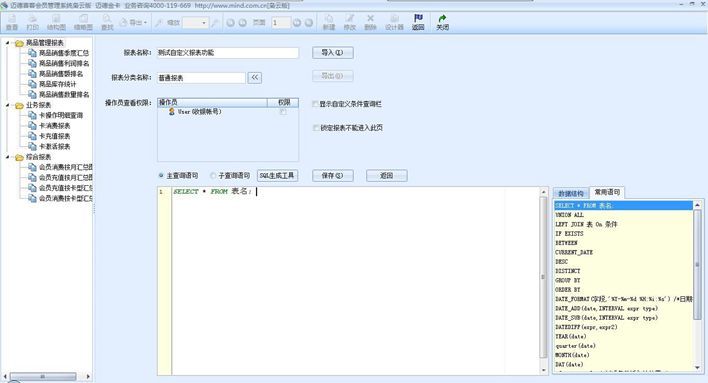
Task: Click the 报表名称 input field
Action: click(228, 53)
